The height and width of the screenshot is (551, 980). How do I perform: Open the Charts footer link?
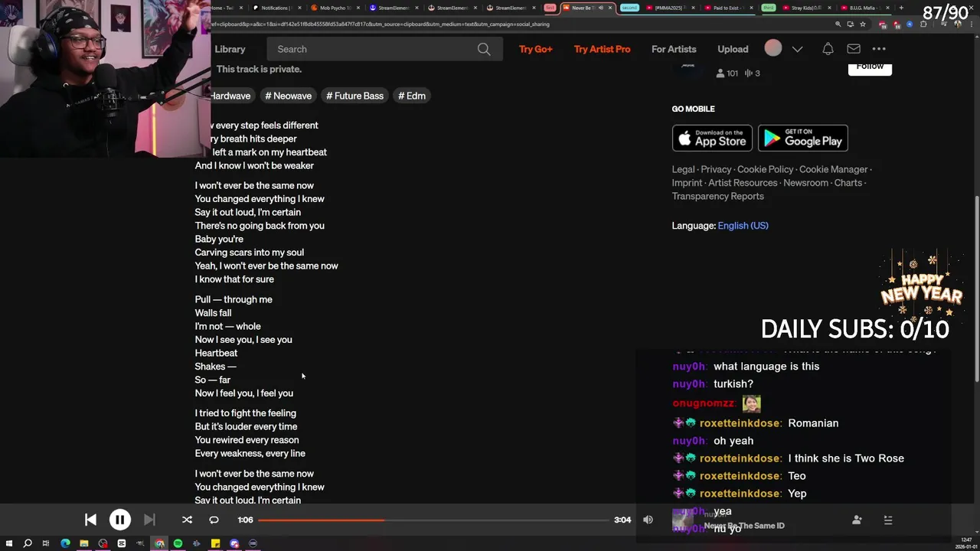pyautogui.click(x=848, y=183)
